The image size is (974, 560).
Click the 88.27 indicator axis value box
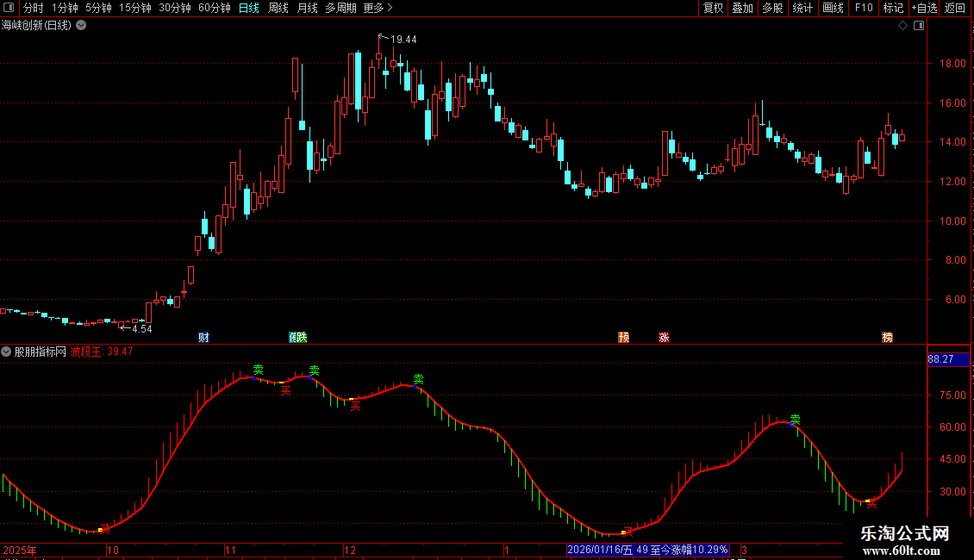(x=948, y=359)
